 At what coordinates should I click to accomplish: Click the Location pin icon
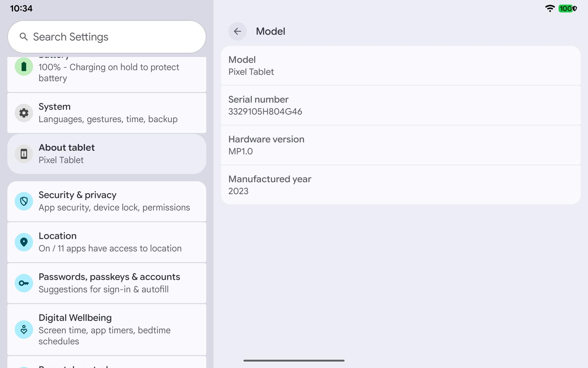tap(24, 242)
